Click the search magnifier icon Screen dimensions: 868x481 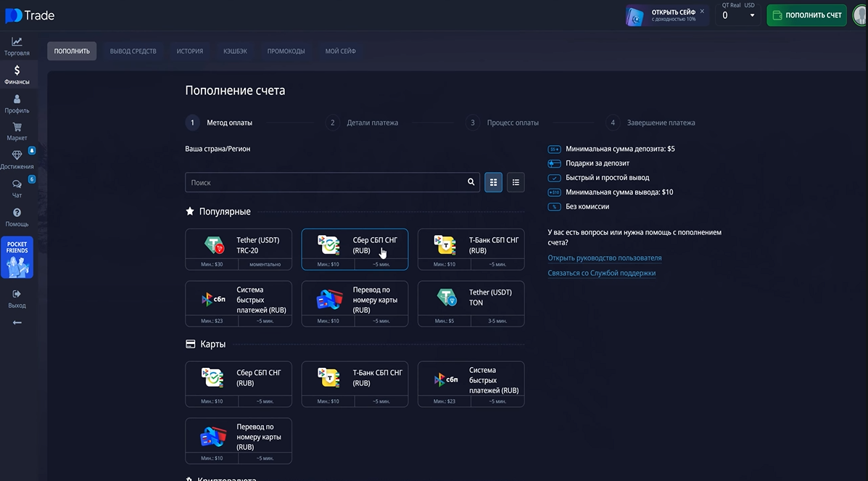[471, 182]
